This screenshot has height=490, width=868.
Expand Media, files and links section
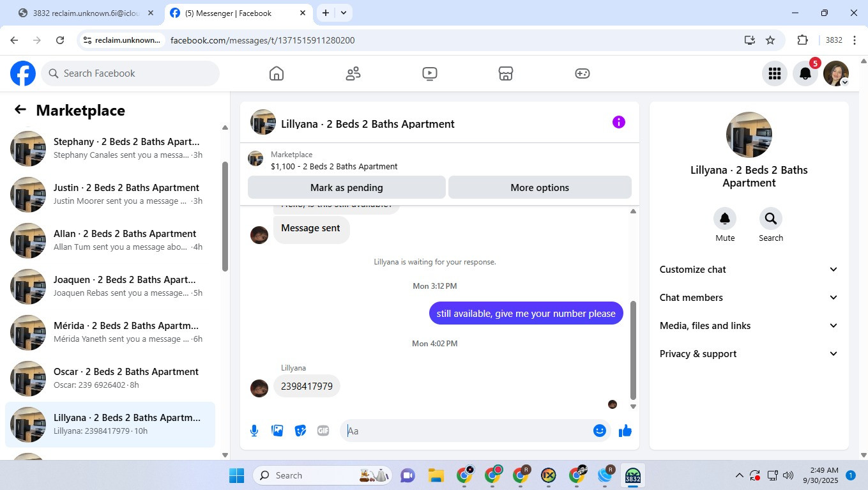coord(749,326)
